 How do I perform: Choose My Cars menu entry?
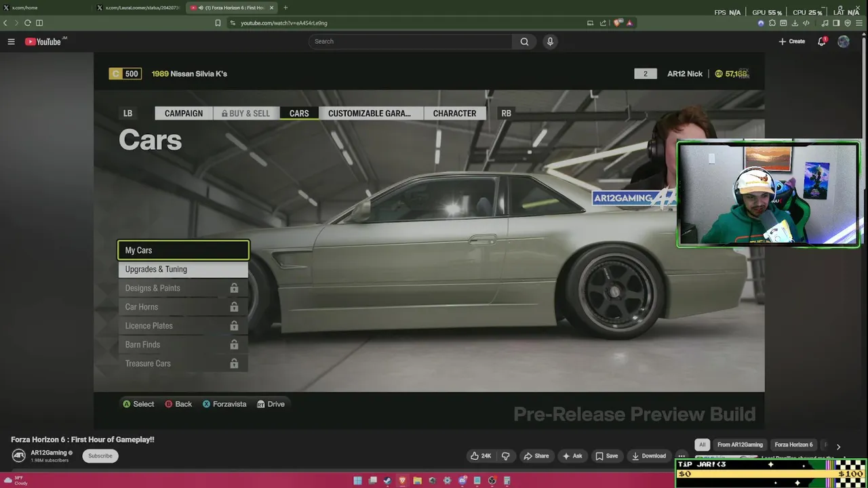[x=183, y=250]
